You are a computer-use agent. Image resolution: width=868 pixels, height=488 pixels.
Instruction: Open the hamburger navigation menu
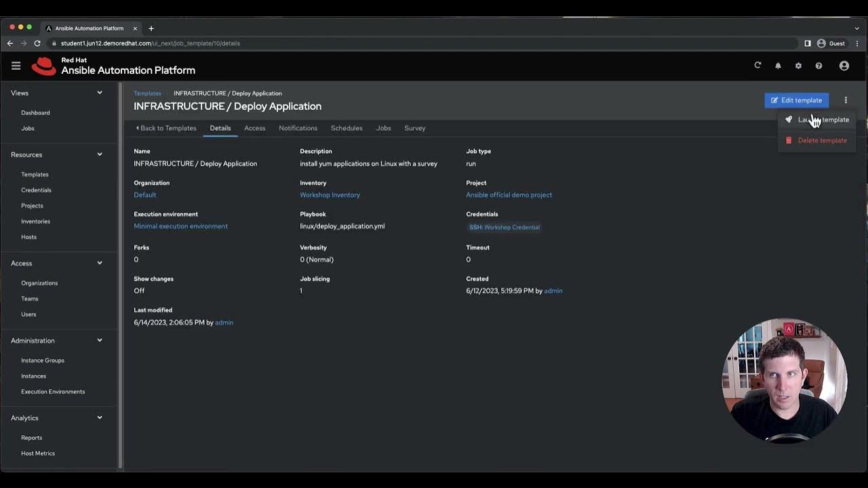pos(16,66)
